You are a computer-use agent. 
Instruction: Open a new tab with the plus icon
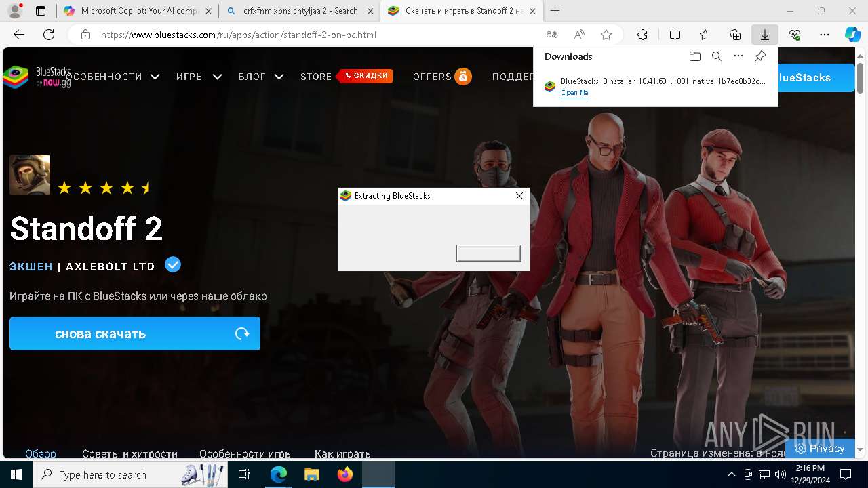tap(555, 11)
